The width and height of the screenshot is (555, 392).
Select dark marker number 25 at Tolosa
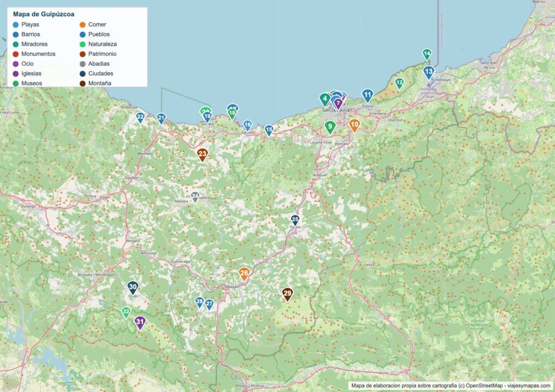pyautogui.click(x=295, y=220)
